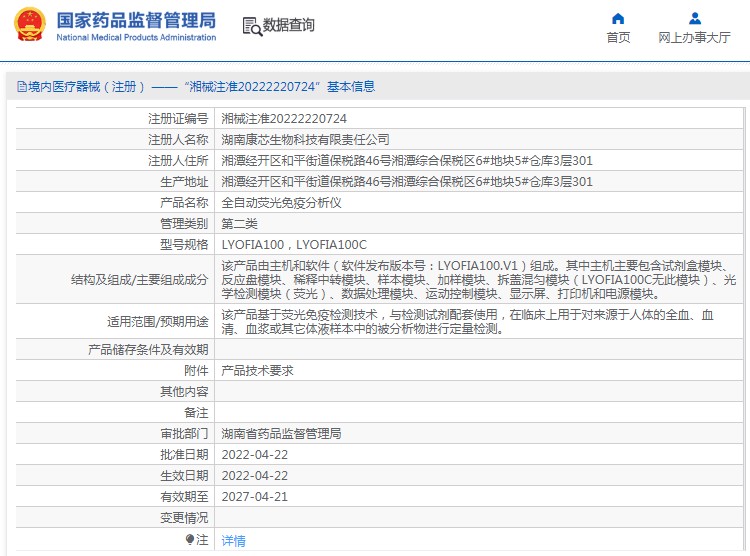Click expiry date 2027-04-21
750x556 pixels.
coord(254,497)
